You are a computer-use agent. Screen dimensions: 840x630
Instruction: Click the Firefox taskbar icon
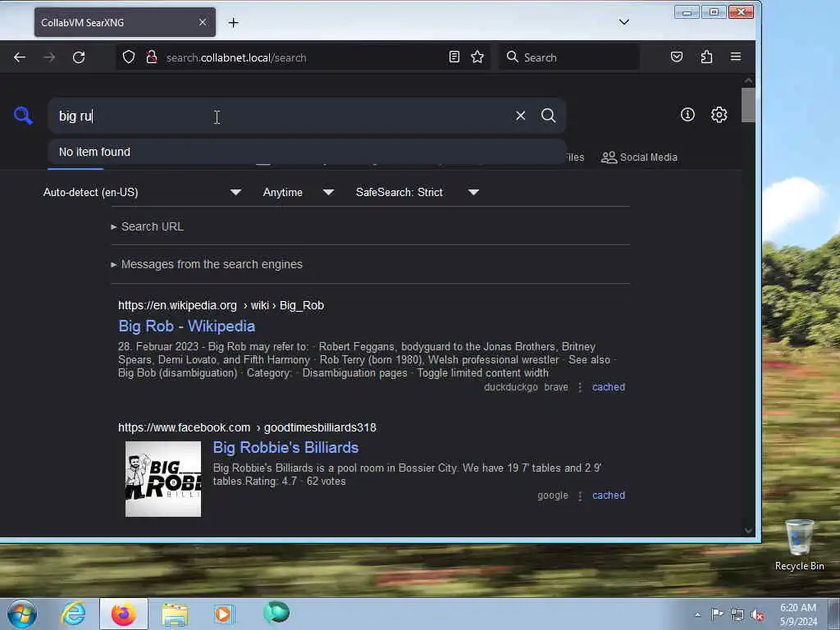click(x=124, y=614)
